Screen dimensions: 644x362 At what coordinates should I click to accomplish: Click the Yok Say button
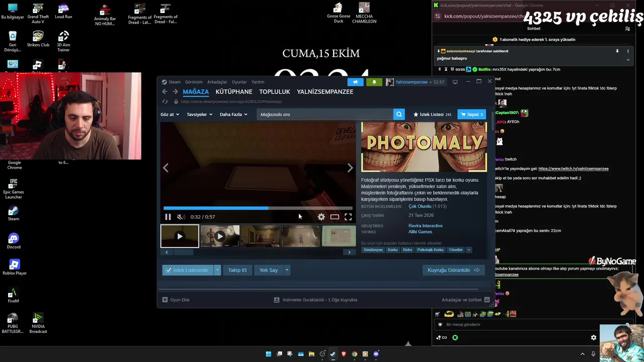[x=269, y=270]
